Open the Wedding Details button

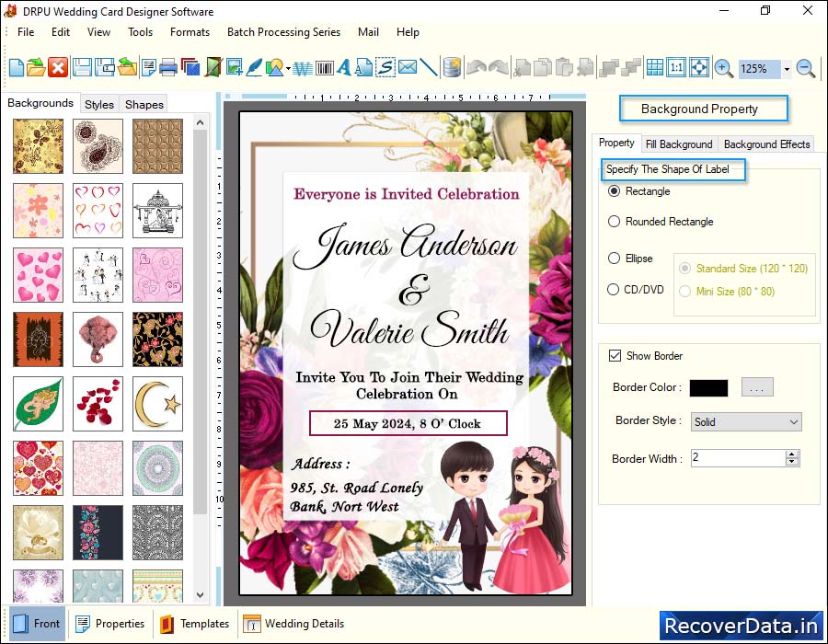click(x=293, y=624)
